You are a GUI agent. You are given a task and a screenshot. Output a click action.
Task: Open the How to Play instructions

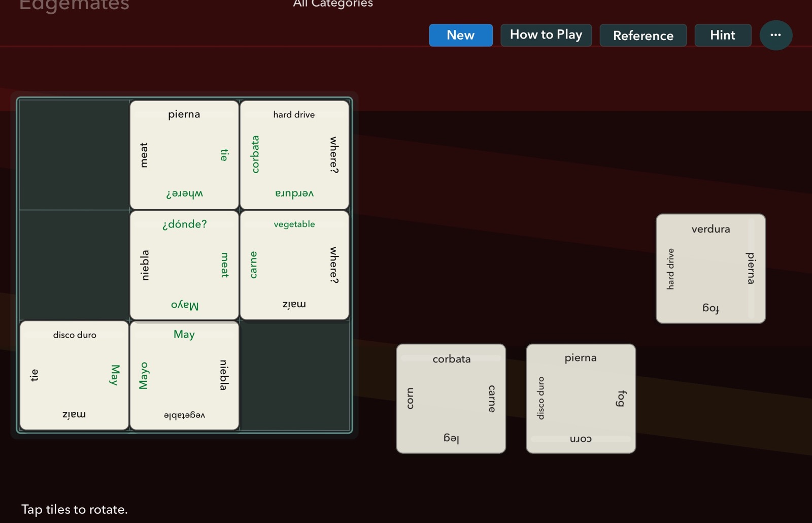546,35
